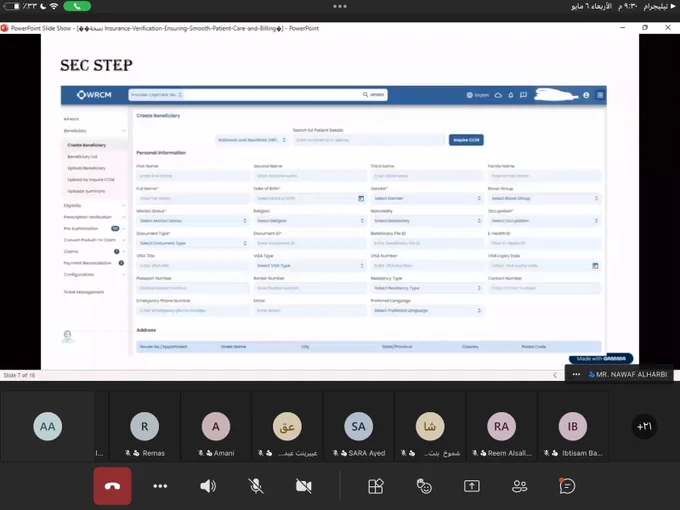Open Upload Beneficiary in sidebar
680x510 pixels.
click(x=86, y=168)
